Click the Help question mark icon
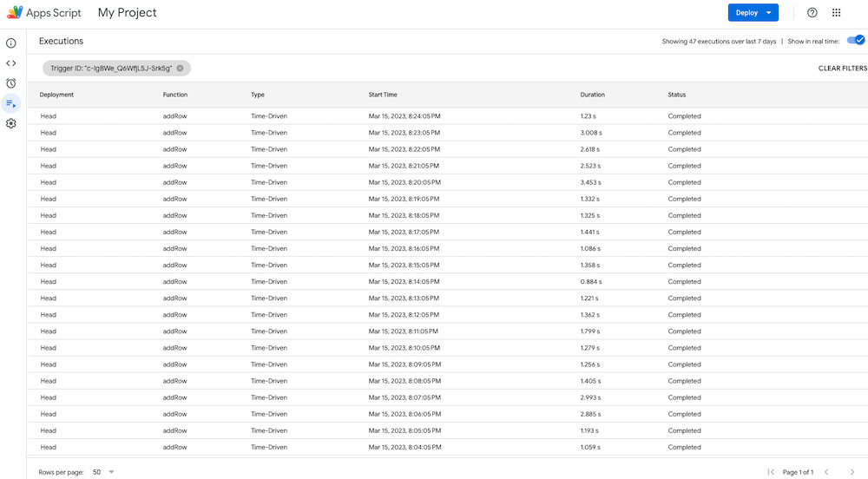This screenshot has height=479, width=868. pyautogui.click(x=812, y=13)
